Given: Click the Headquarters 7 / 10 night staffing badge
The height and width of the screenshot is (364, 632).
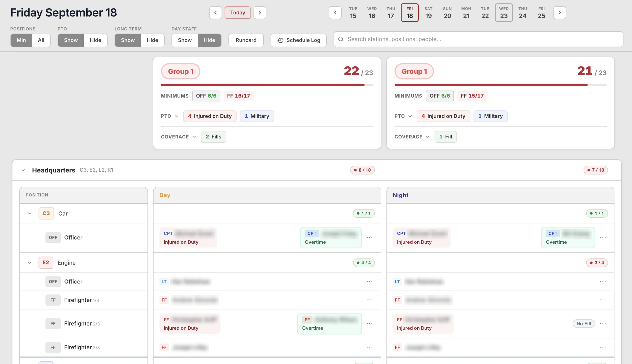Looking at the screenshot, I should click(596, 170).
